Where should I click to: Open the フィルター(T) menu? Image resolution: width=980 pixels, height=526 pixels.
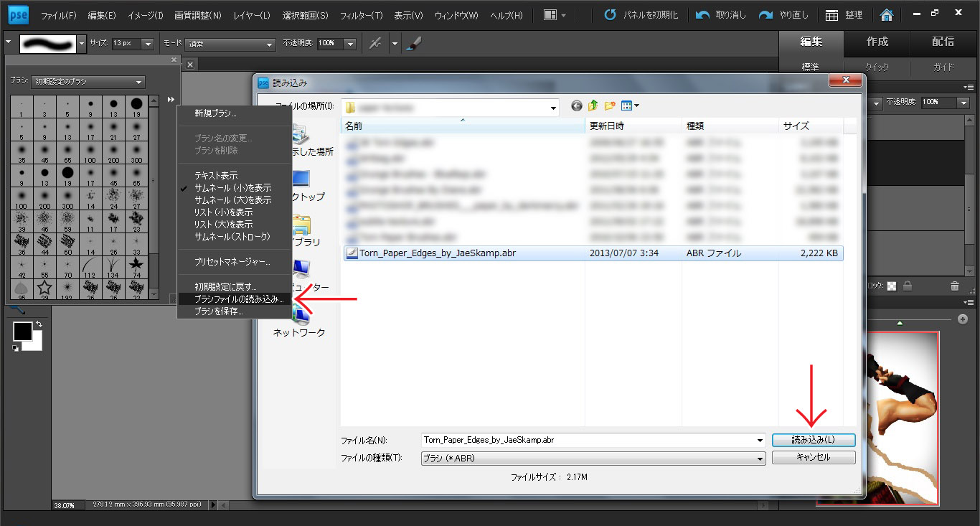pos(361,15)
